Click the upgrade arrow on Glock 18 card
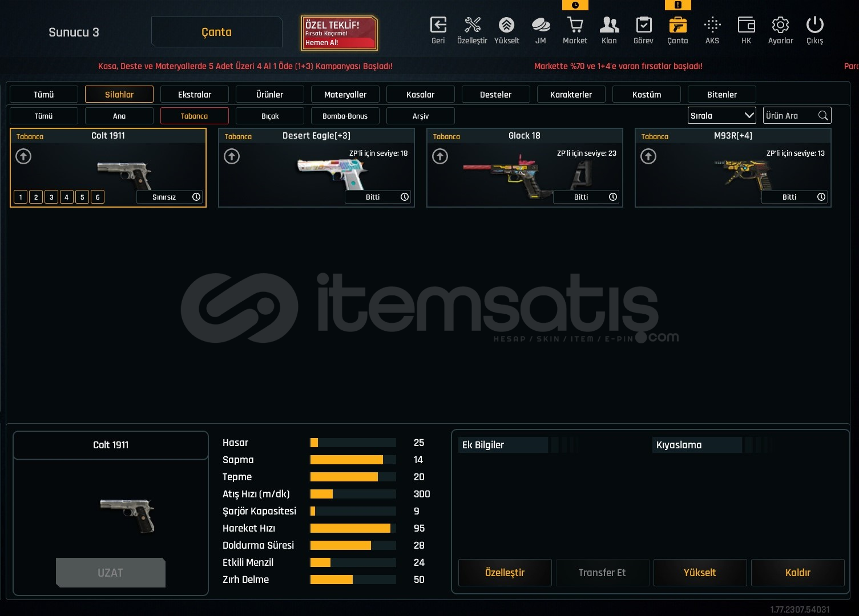 click(x=440, y=156)
